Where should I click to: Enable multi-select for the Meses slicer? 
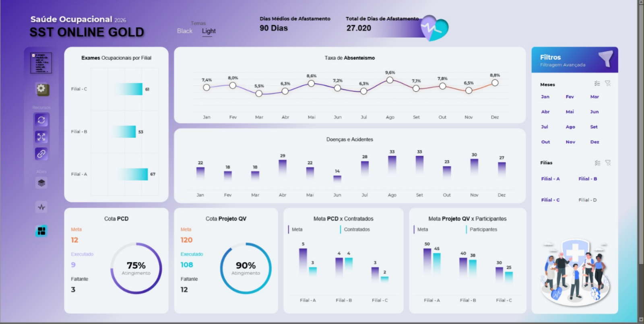click(x=597, y=83)
